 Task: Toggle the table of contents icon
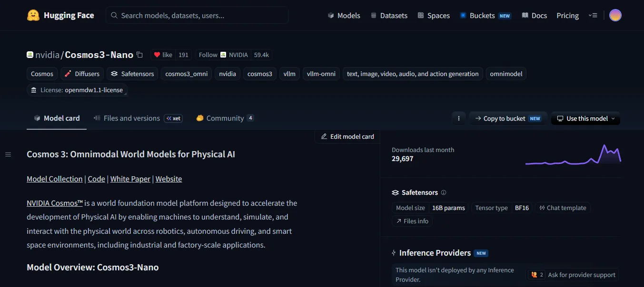(x=8, y=154)
